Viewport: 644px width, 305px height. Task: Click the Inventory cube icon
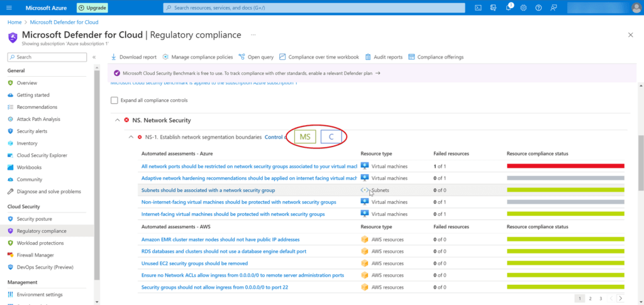tap(10, 143)
